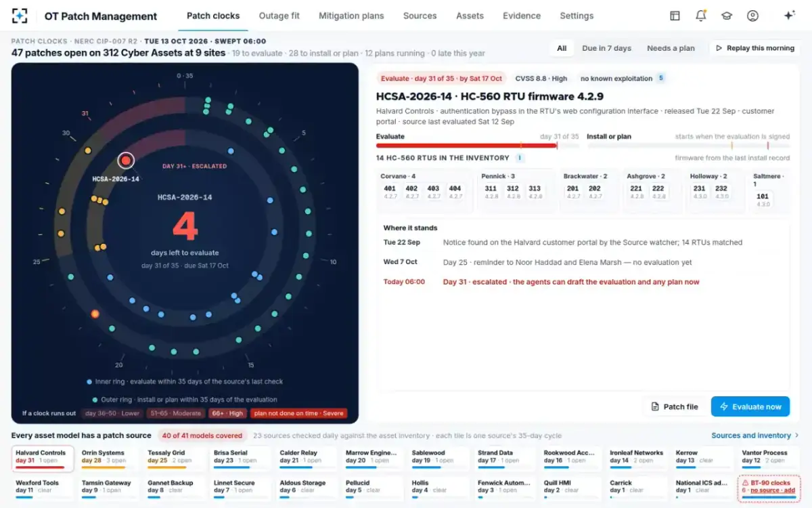Open the Quill HMI source tile

tap(571, 488)
